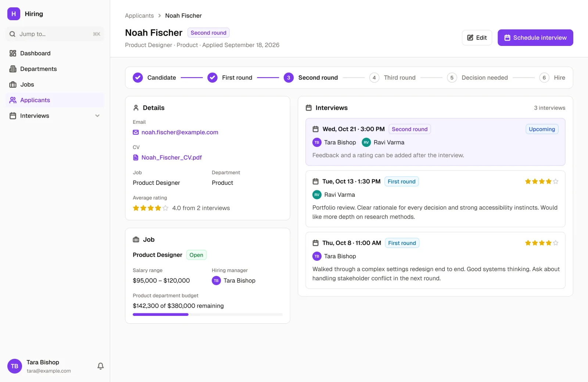Click Tara Bishop avatar on the Oct 21 interview
Image resolution: width=588 pixels, height=382 pixels.
click(x=317, y=143)
